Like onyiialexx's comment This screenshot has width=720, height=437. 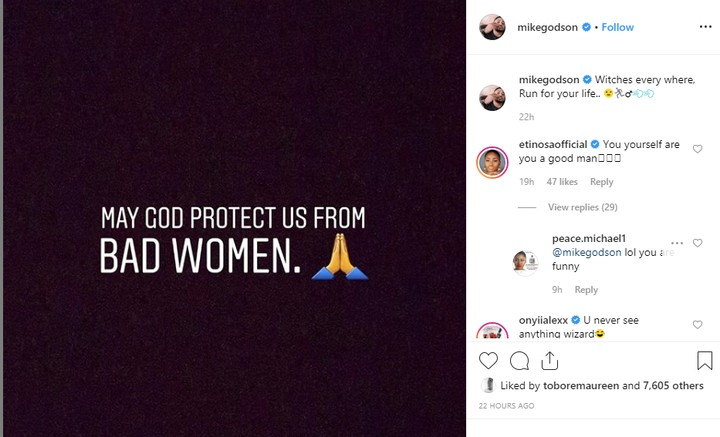[x=698, y=325]
